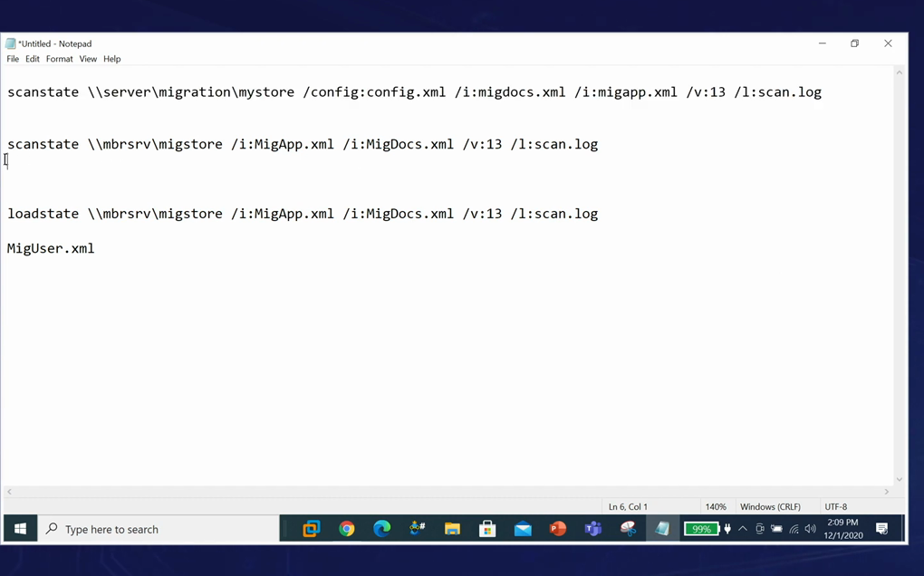The image size is (924, 576).
Task: Show hidden system tray icons
Action: (743, 529)
